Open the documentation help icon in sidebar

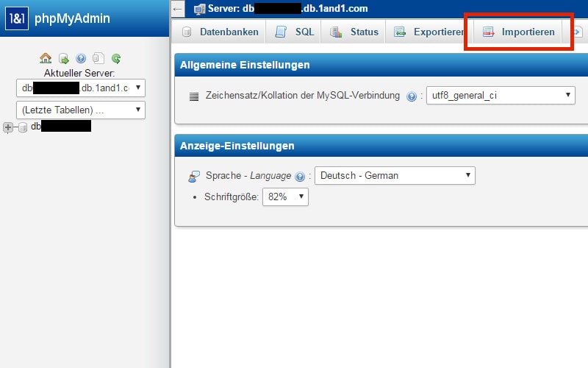pos(81,58)
